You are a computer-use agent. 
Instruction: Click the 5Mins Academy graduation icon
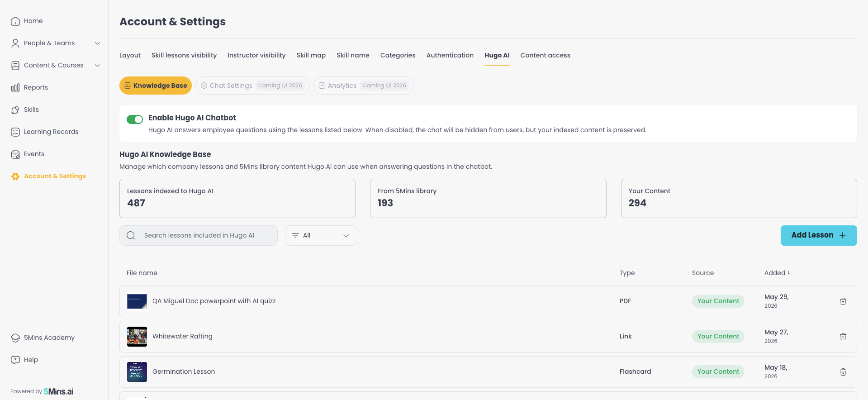(x=15, y=338)
